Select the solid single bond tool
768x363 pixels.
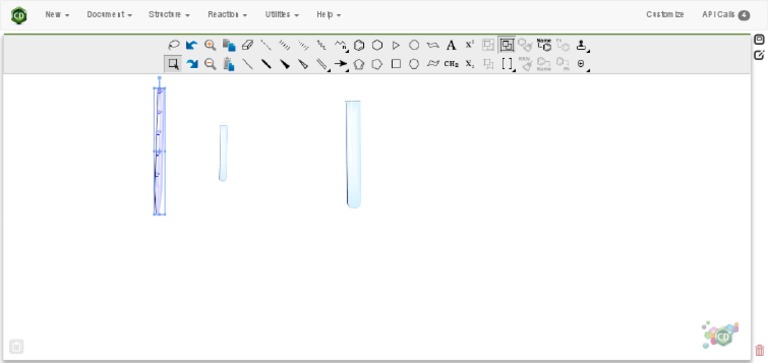coord(248,64)
